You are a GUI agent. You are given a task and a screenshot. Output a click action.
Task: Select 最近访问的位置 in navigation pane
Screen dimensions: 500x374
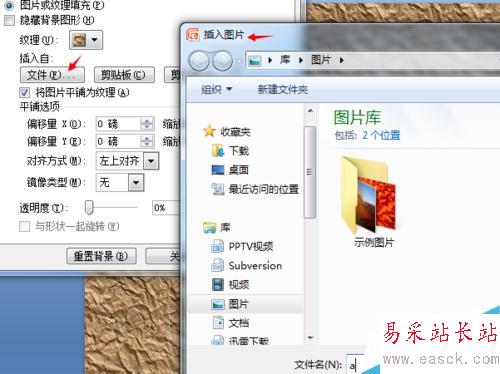click(x=263, y=189)
